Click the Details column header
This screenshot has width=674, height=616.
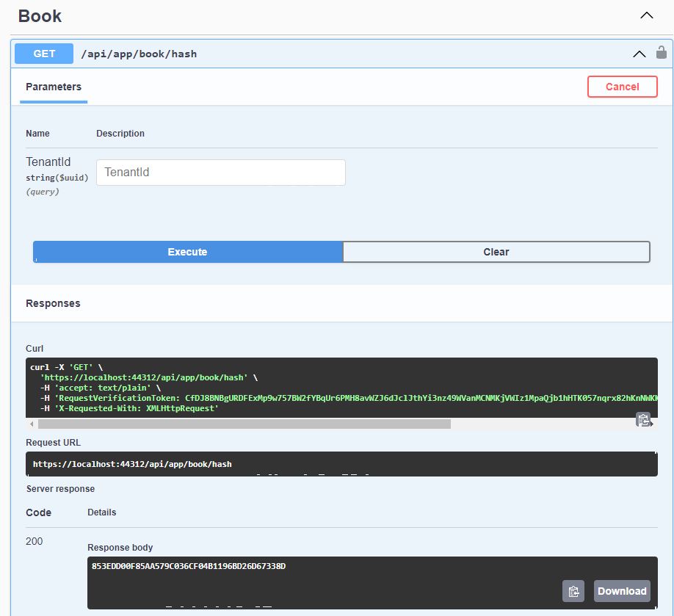pyautogui.click(x=102, y=512)
